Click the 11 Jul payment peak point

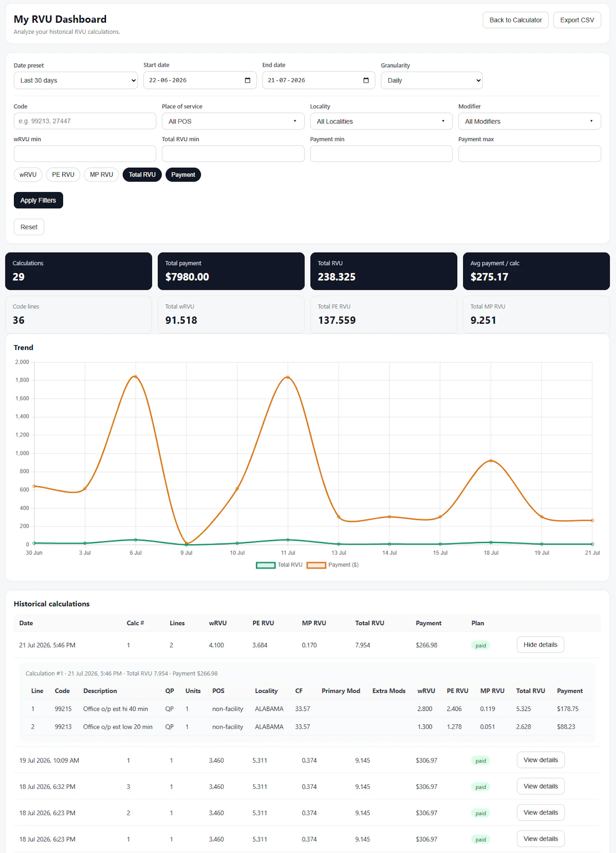pos(288,377)
